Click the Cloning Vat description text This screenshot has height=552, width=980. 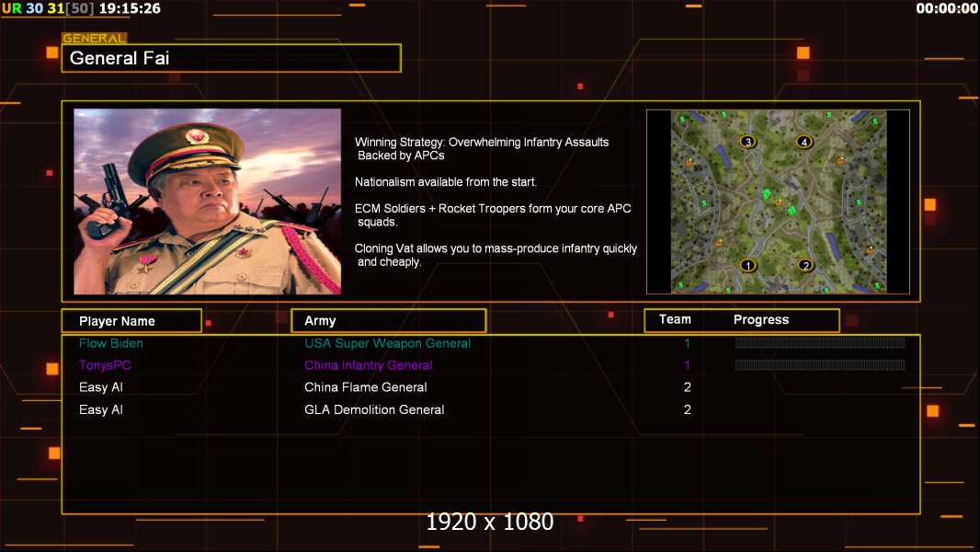(496, 255)
